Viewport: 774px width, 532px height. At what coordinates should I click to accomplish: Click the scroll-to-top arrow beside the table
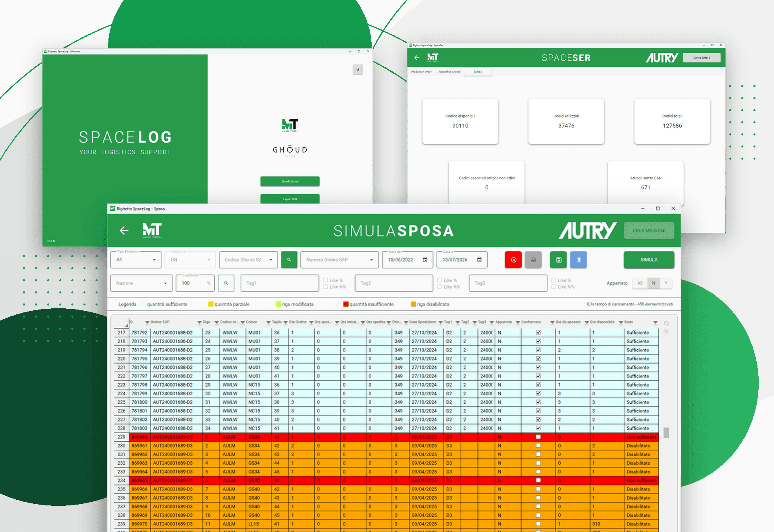tap(666, 332)
